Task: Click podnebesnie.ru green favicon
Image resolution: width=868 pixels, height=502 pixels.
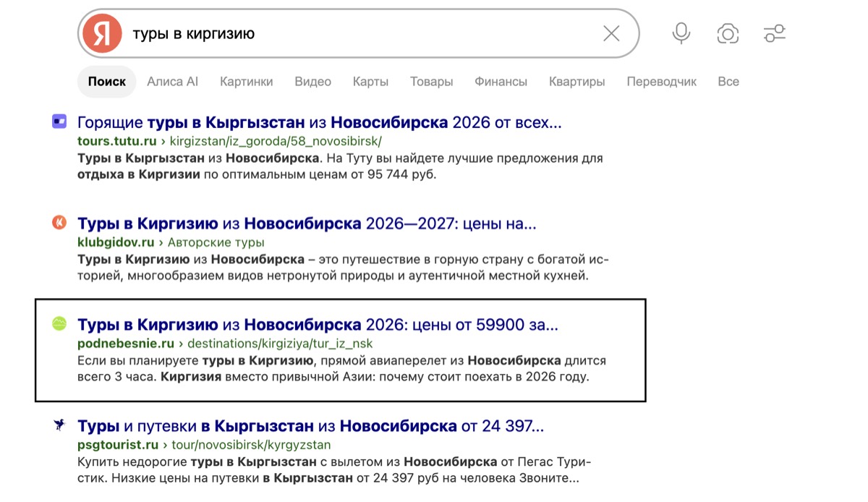Action: 59,324
